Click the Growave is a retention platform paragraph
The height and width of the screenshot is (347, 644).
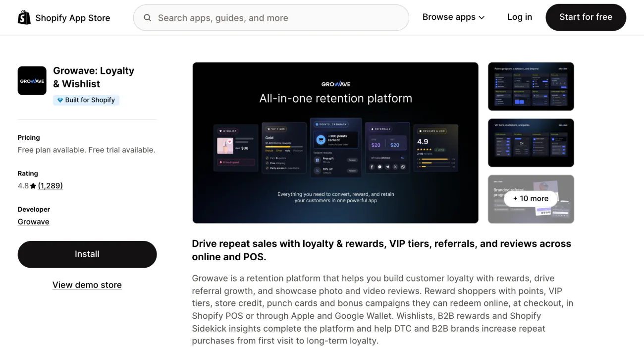pos(382,310)
